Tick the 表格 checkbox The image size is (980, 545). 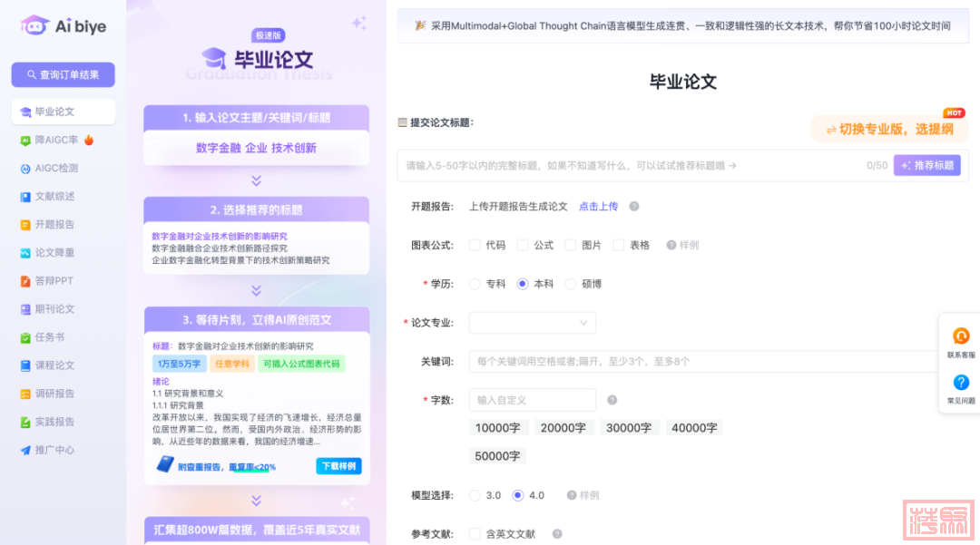coord(618,245)
